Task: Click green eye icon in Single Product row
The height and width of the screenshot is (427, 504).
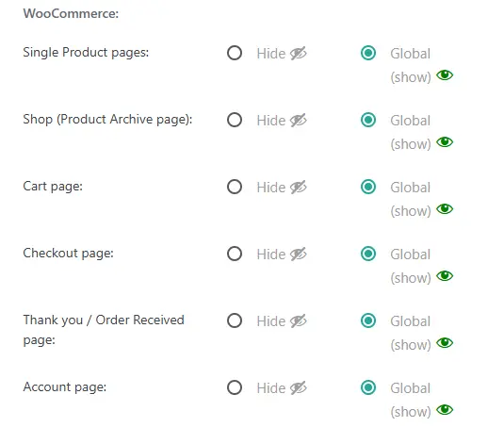Action: [x=445, y=75]
